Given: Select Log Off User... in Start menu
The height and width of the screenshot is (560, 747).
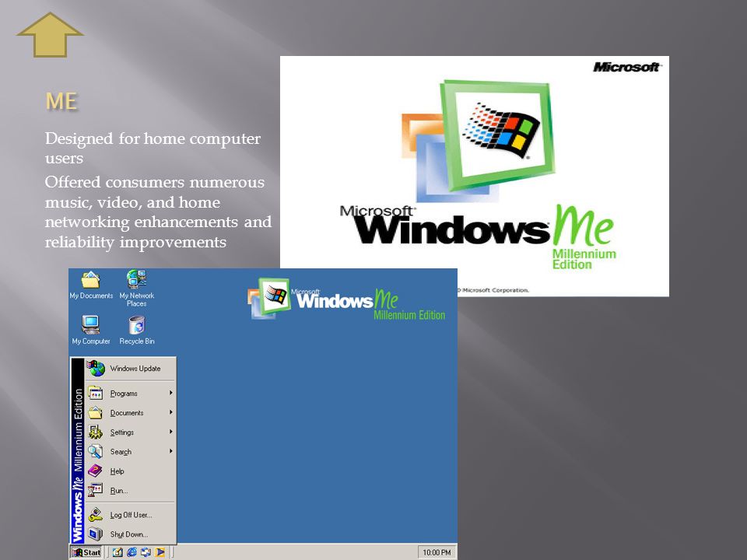Looking at the screenshot, I should tap(131, 515).
